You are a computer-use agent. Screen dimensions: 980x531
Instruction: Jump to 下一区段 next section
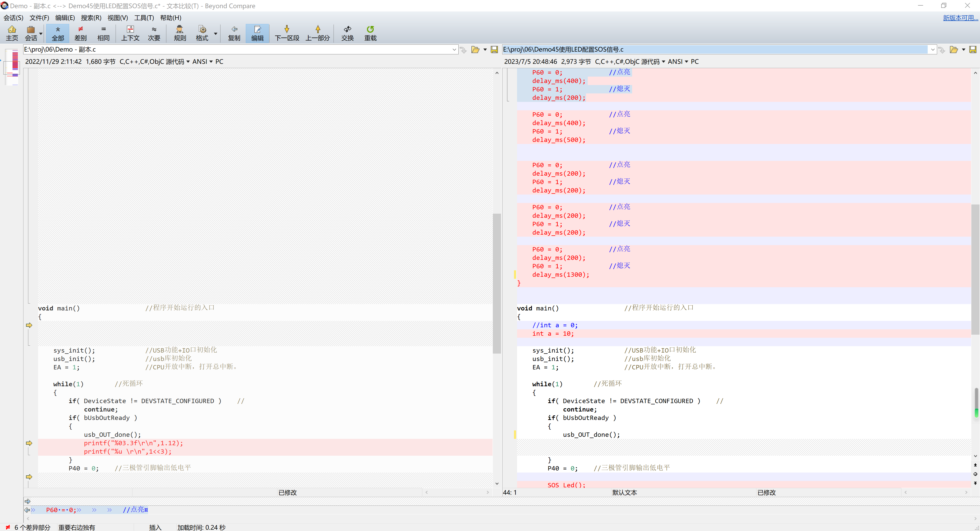[287, 33]
